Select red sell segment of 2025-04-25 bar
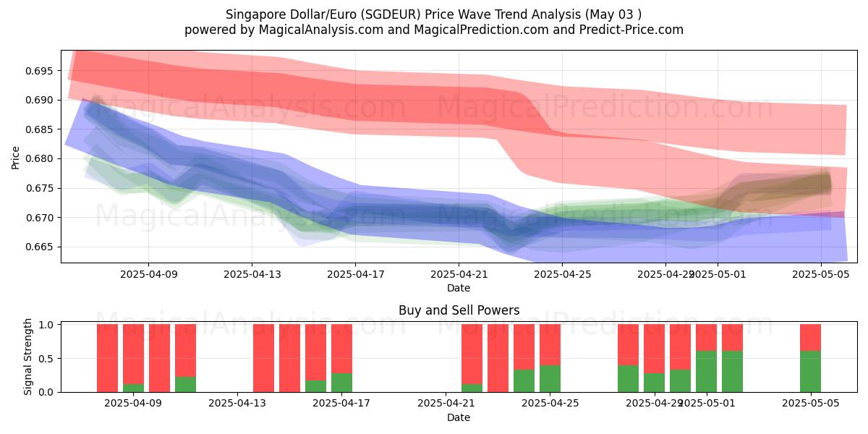Image resolution: width=868 pixels, height=434 pixels. (x=550, y=345)
